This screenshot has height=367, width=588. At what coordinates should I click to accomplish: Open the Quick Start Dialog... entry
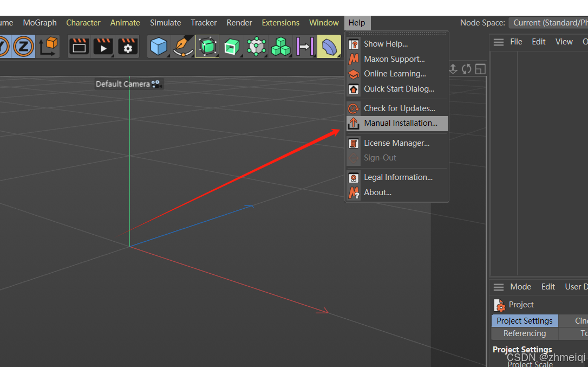click(397, 89)
